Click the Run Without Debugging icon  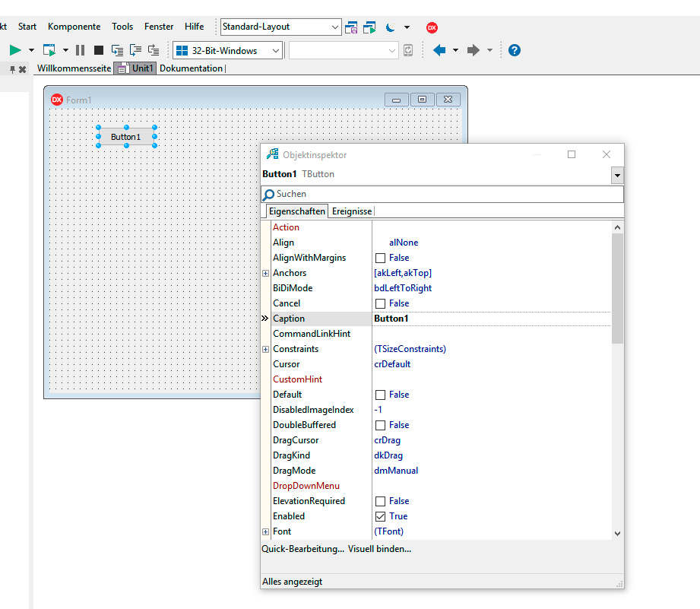[x=49, y=50]
